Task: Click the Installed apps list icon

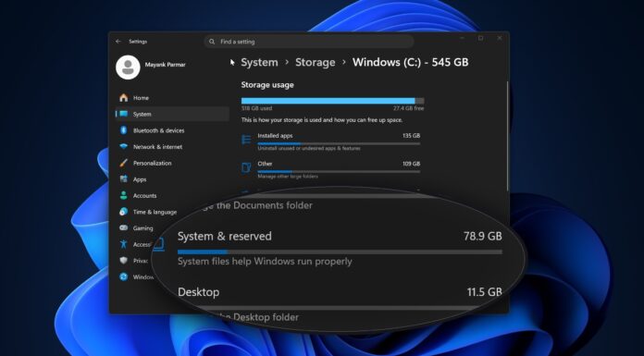Action: [246, 140]
